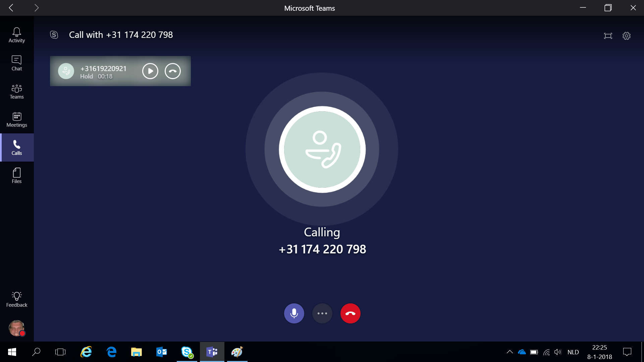Open call device settings gear
644x362 pixels.
[627, 36]
